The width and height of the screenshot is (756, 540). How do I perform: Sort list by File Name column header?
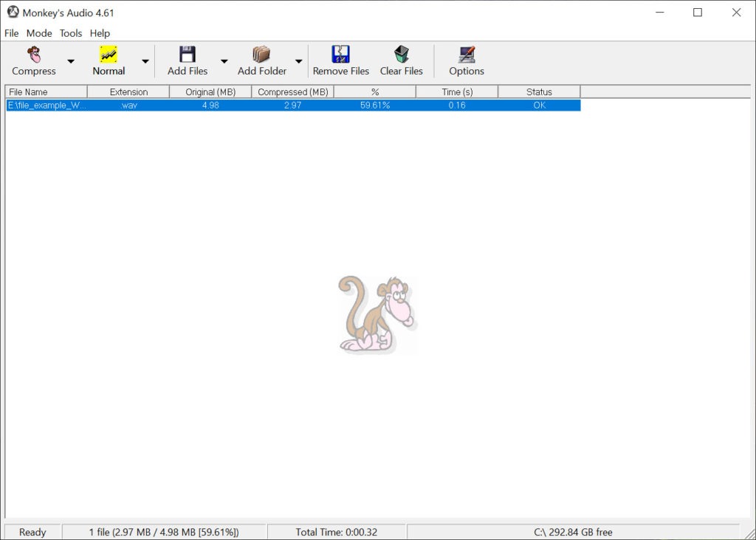click(x=47, y=91)
